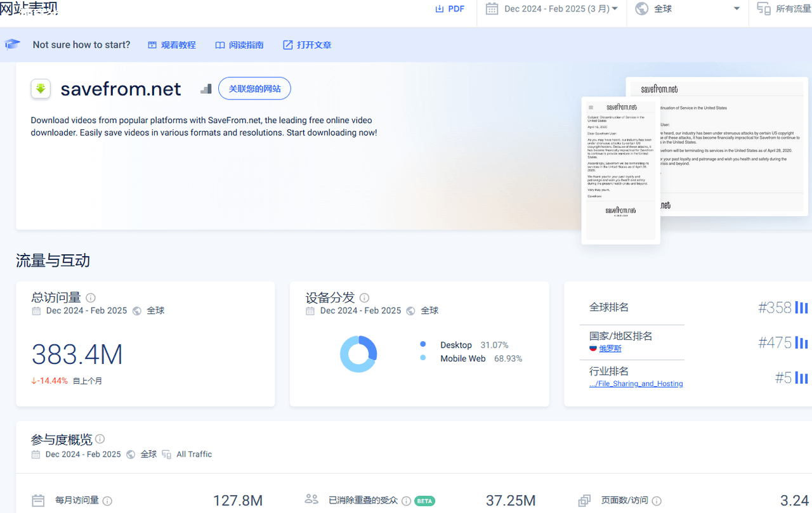The height and width of the screenshot is (513, 812).
Task: Click the info icon next to 已消除重叠的受众
Action: (x=407, y=501)
